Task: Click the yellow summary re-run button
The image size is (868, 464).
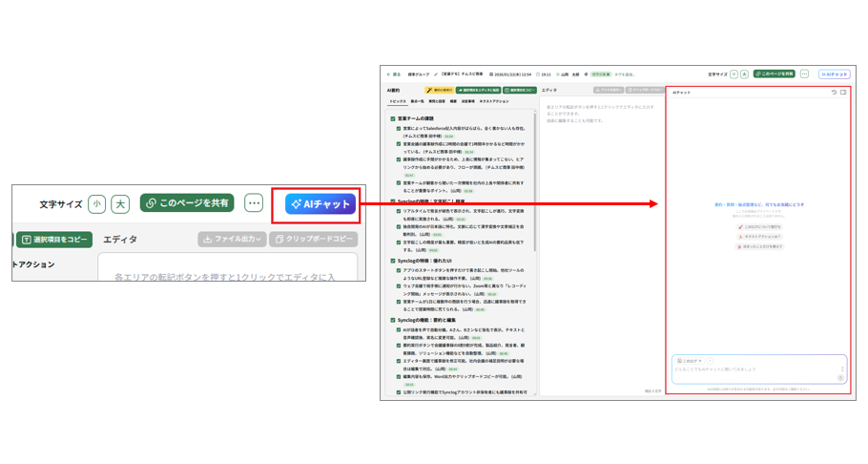Action: click(x=439, y=90)
